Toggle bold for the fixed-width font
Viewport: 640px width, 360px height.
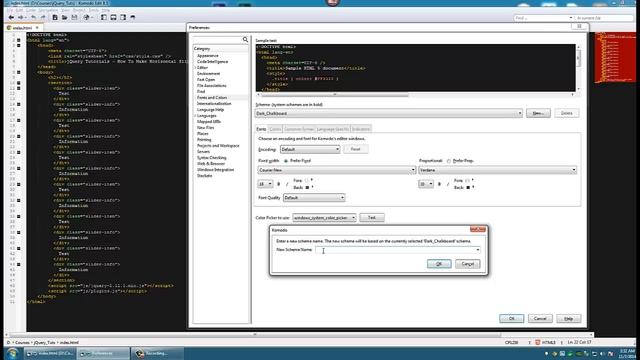point(279,184)
